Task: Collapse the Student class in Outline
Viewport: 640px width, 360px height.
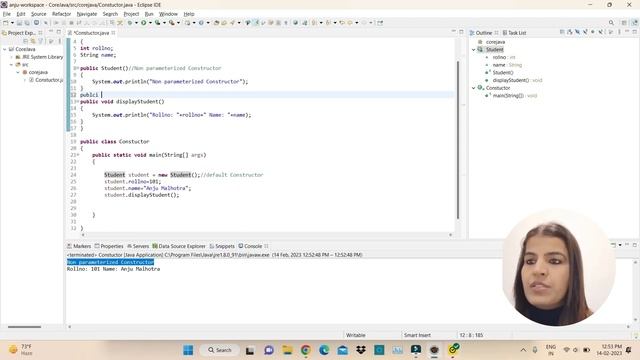Action: tap(474, 49)
